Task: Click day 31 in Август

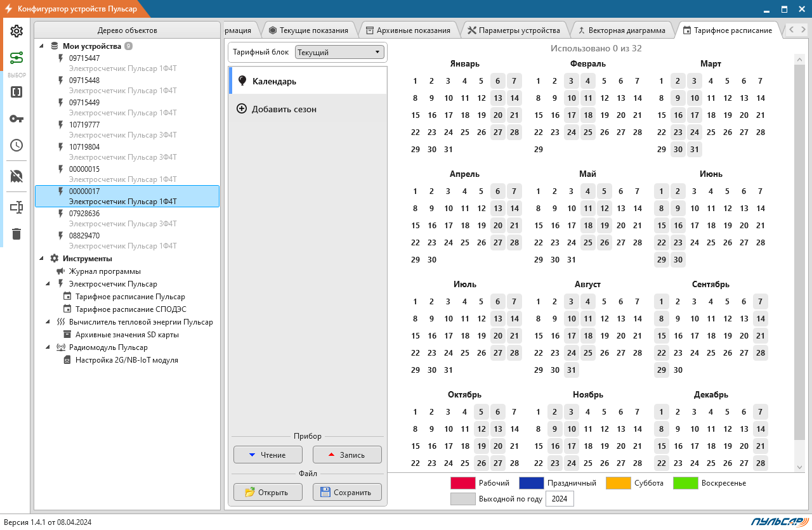Action: pyautogui.click(x=572, y=370)
